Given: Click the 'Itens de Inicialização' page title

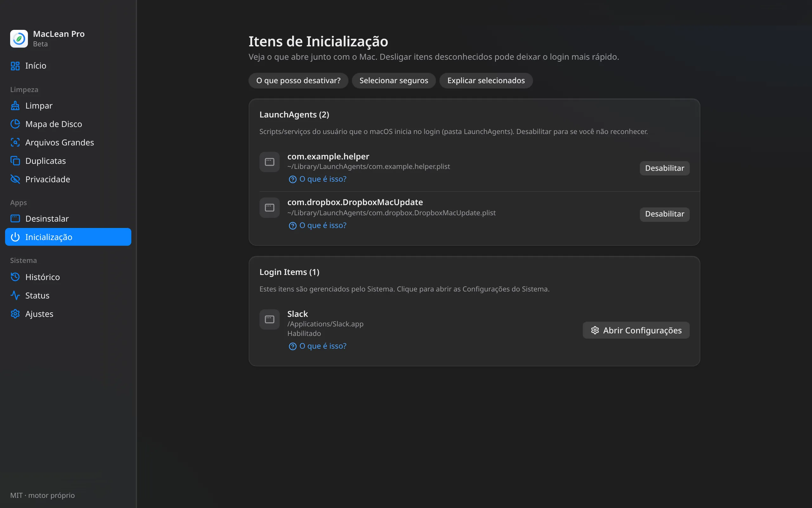Looking at the screenshot, I should point(318,42).
